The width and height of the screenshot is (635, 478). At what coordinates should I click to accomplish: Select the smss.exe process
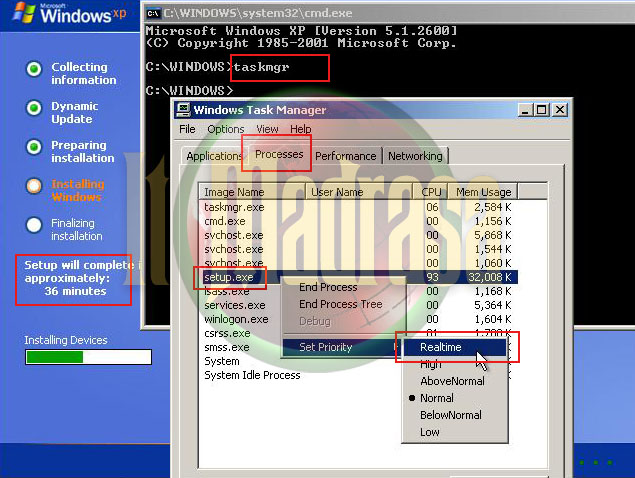226,348
